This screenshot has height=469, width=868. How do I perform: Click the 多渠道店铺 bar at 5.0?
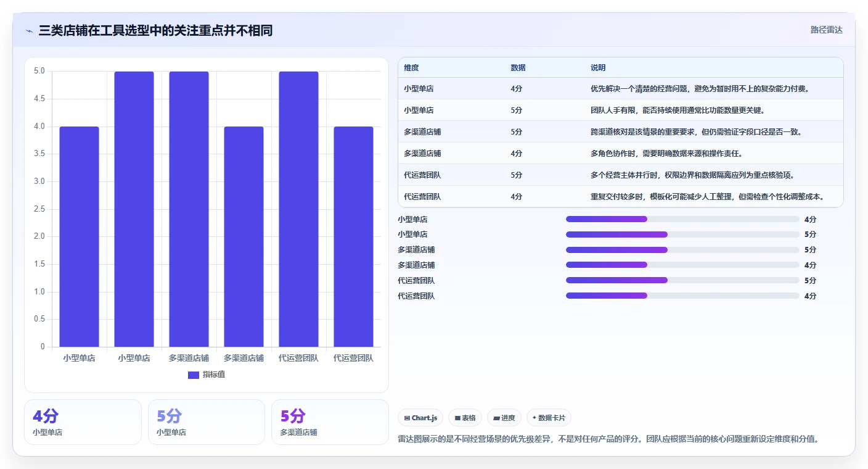tap(189, 209)
